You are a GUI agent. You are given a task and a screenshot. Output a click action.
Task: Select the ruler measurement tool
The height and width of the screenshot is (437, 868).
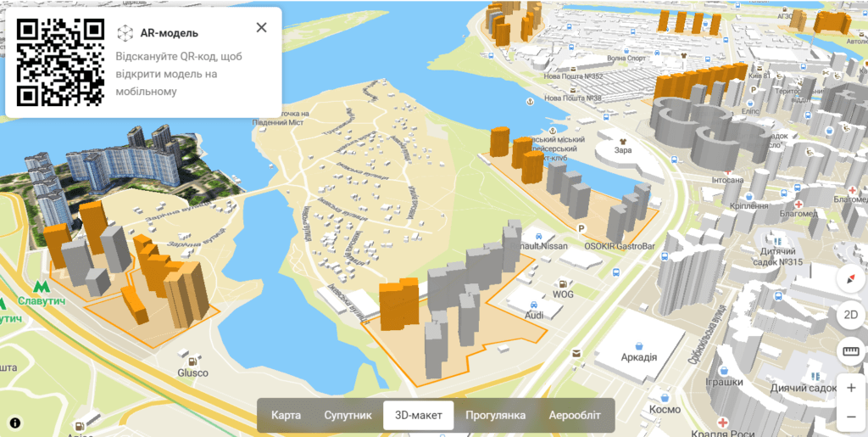pos(850,351)
